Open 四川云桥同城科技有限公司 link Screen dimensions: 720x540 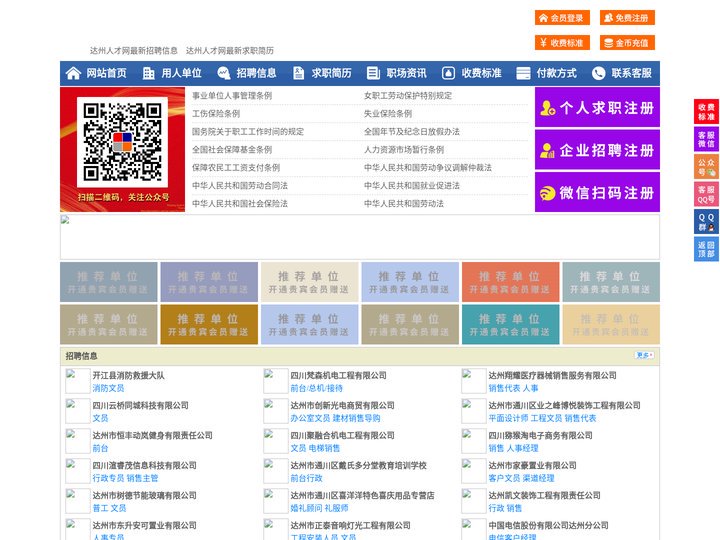[141, 405]
